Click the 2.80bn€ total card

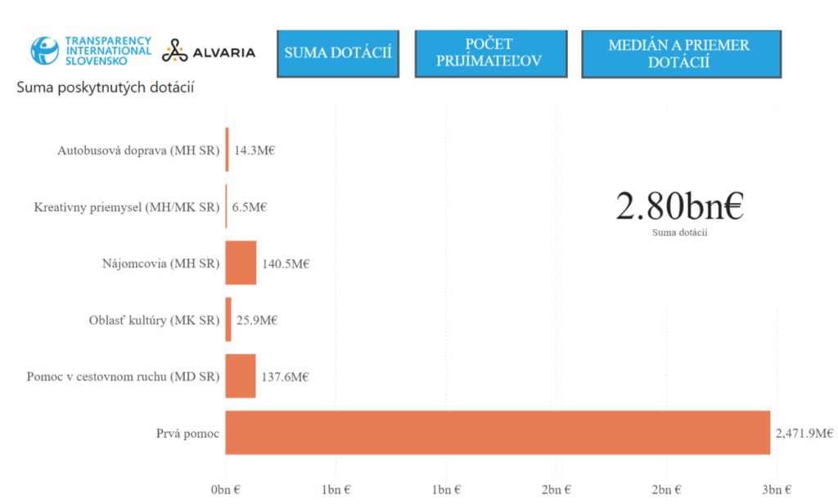pyautogui.click(x=679, y=209)
